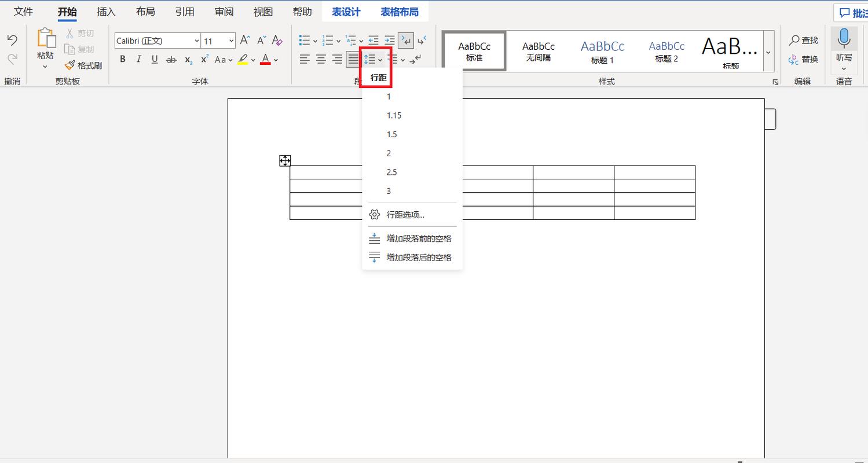
Task: Click the 查找 find button
Action: (804, 40)
